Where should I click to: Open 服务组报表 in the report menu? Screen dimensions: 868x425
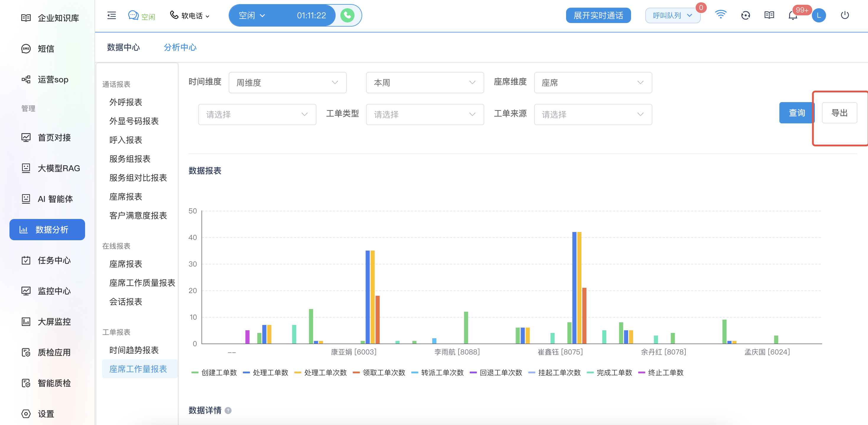pyautogui.click(x=130, y=159)
